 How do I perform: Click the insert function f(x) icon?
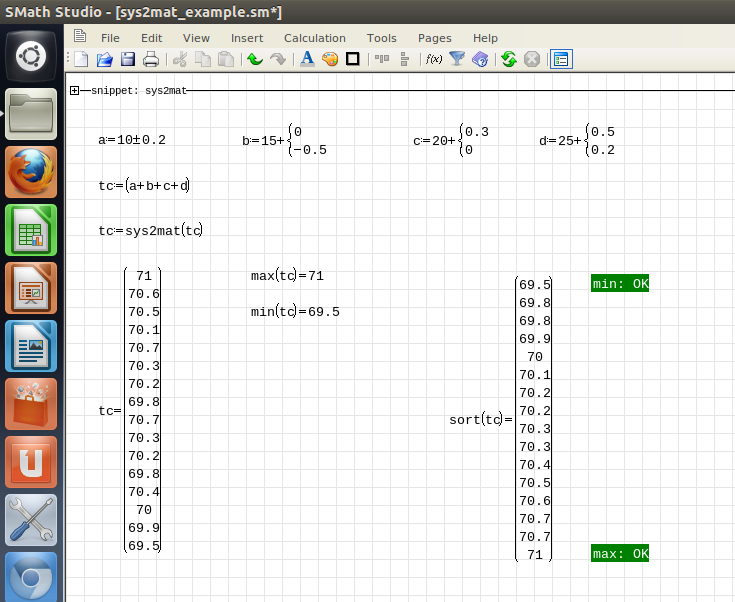tap(434, 59)
